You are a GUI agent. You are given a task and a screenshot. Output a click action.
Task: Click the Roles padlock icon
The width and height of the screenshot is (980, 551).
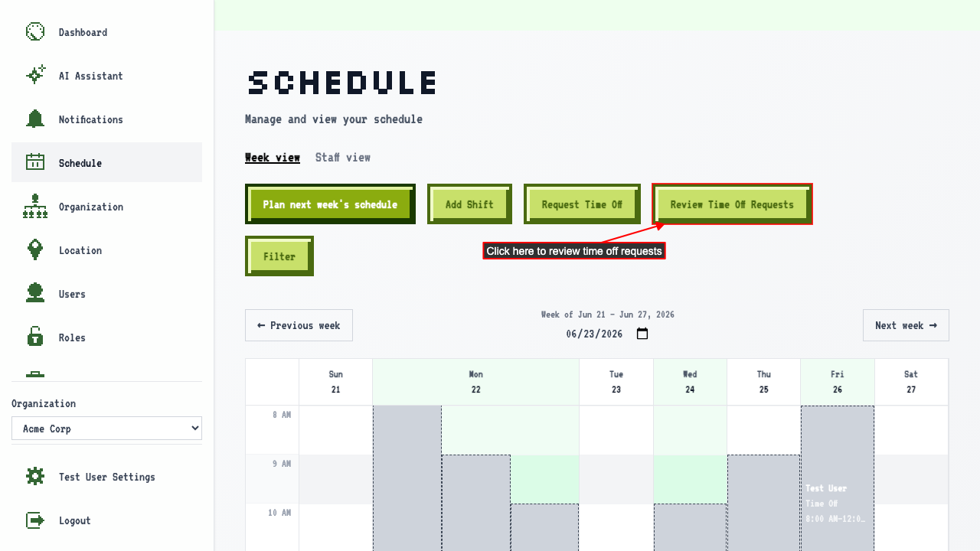35,337
